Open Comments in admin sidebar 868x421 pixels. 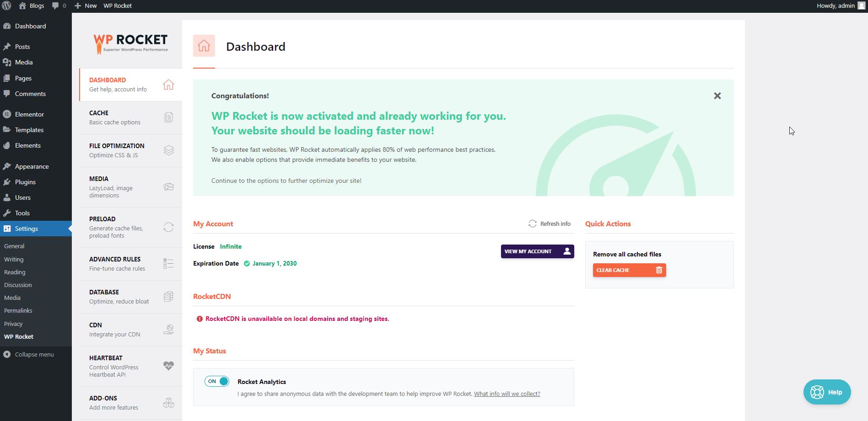[x=36, y=94]
